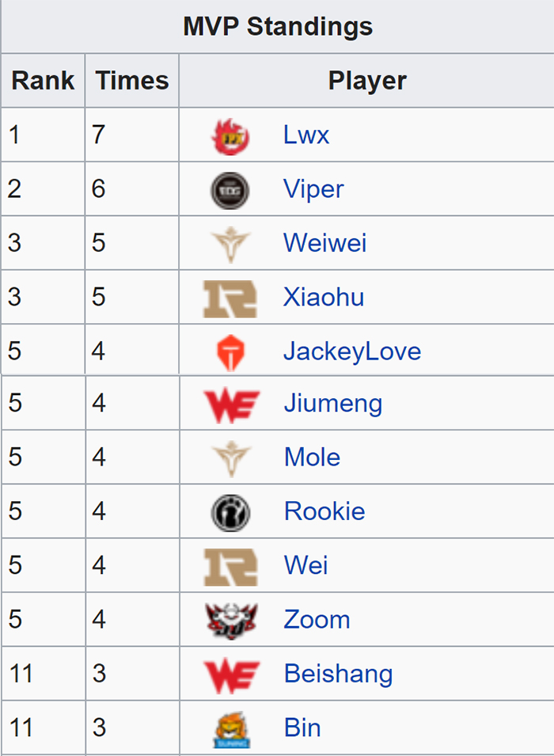Click the RNG logo beside Xiaohu
Screen dimensions: 554x756
(230, 299)
